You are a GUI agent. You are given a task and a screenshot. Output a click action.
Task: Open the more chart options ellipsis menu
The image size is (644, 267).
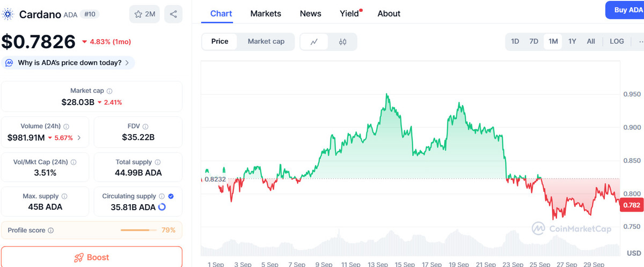(638, 41)
